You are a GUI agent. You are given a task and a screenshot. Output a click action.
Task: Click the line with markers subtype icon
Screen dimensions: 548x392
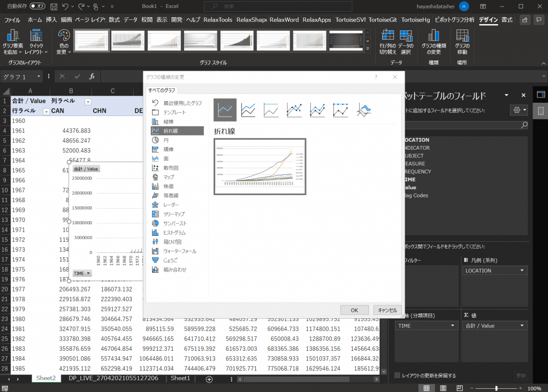[x=294, y=110]
